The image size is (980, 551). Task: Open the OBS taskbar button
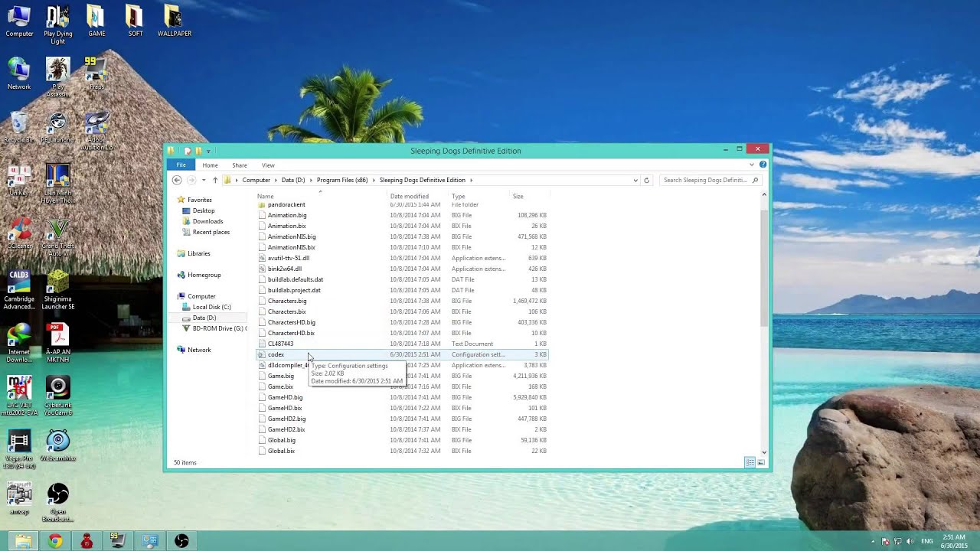tap(181, 541)
